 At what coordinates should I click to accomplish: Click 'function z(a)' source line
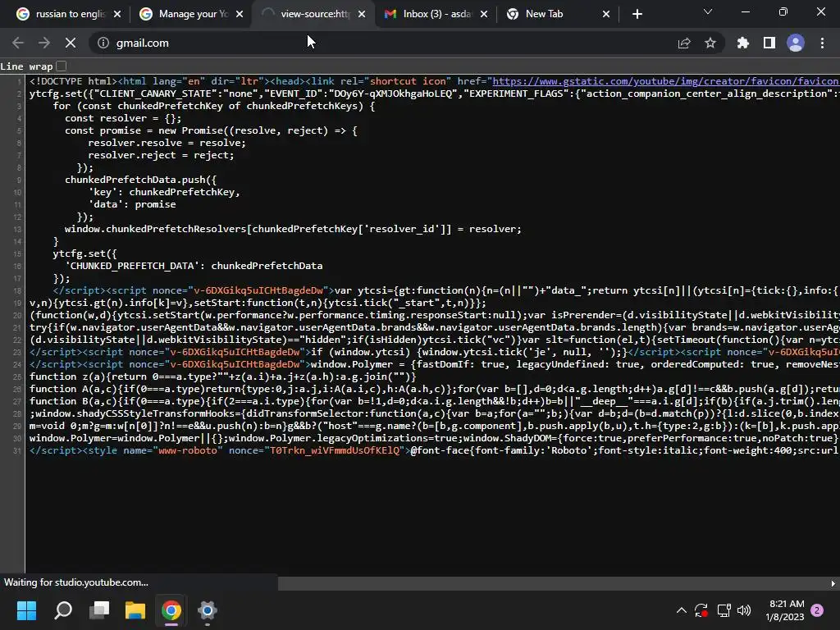click(223, 377)
